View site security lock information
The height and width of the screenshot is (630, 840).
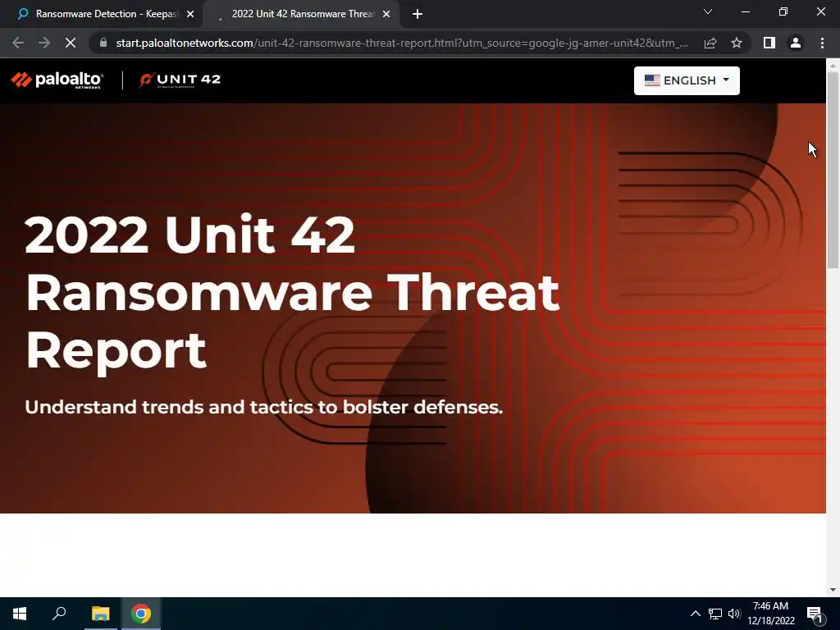103,43
